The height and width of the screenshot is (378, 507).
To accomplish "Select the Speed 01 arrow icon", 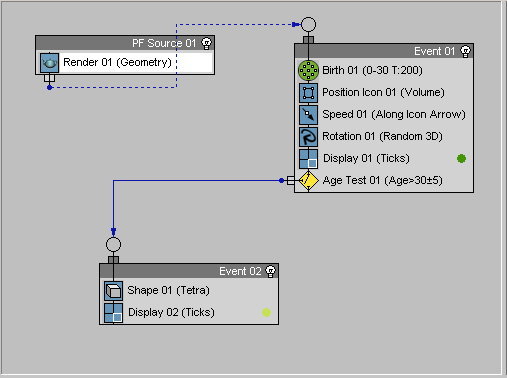I will click(308, 115).
